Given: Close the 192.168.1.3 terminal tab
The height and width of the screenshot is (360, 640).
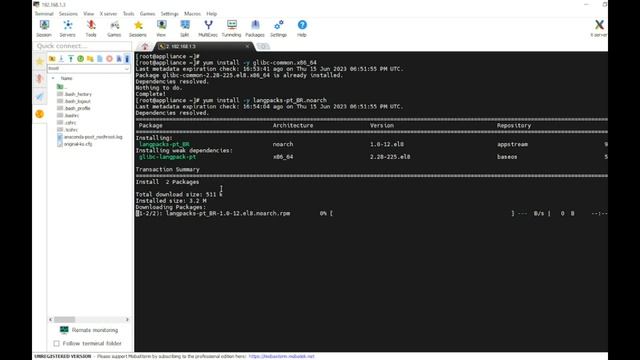Looking at the screenshot, I should pos(247,46).
